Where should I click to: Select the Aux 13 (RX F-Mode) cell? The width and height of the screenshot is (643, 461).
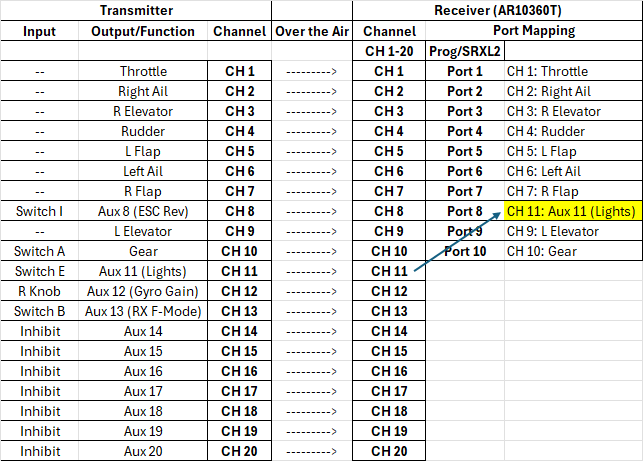click(x=143, y=311)
